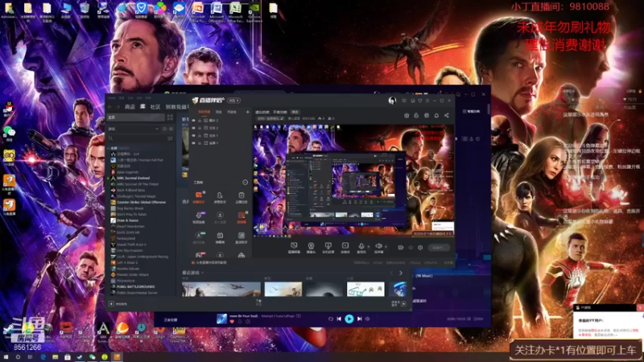The width and height of the screenshot is (644, 362).
Task: Open the Windows Start menu
Action: click(6, 357)
